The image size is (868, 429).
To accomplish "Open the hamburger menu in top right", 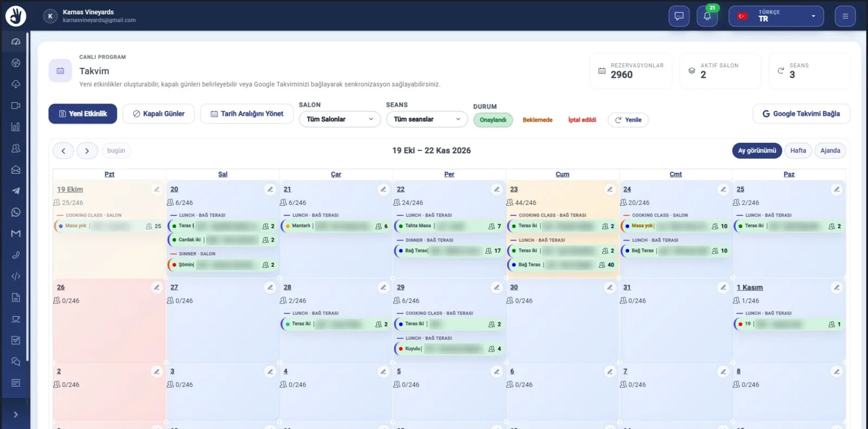I will click(x=845, y=16).
